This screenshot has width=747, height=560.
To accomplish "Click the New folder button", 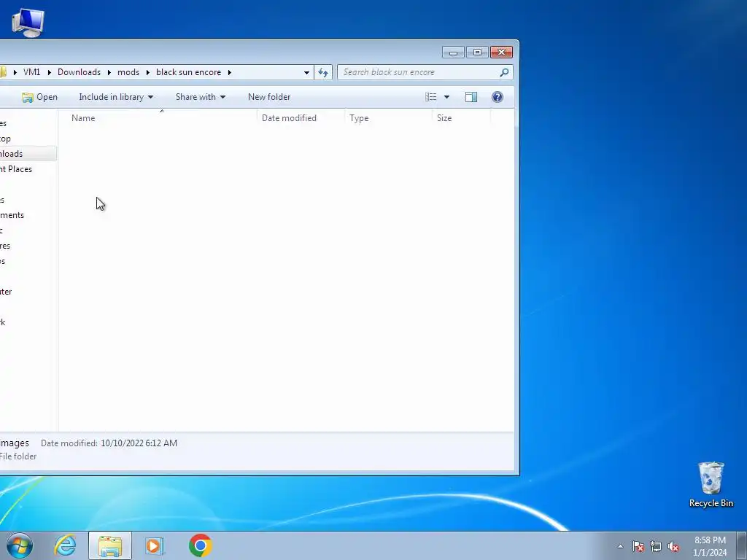I will coord(269,97).
